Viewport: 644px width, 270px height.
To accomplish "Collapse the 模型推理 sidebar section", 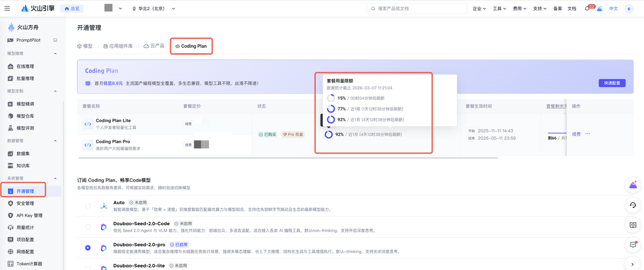I will point(55,53).
